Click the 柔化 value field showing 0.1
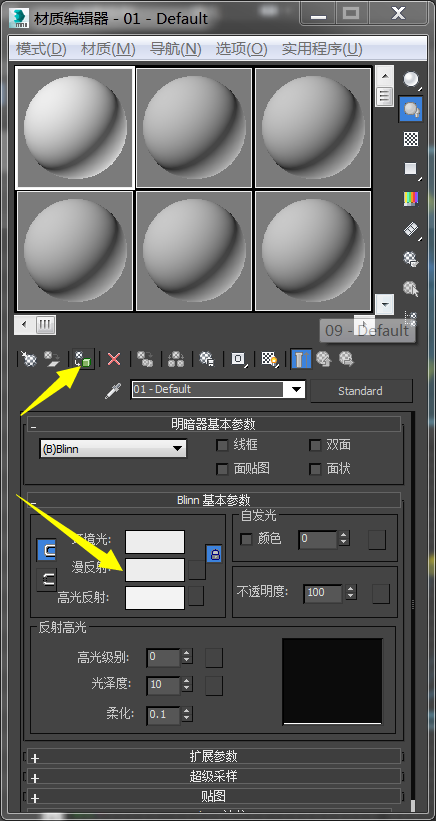The height and width of the screenshot is (821, 436). pos(163,714)
